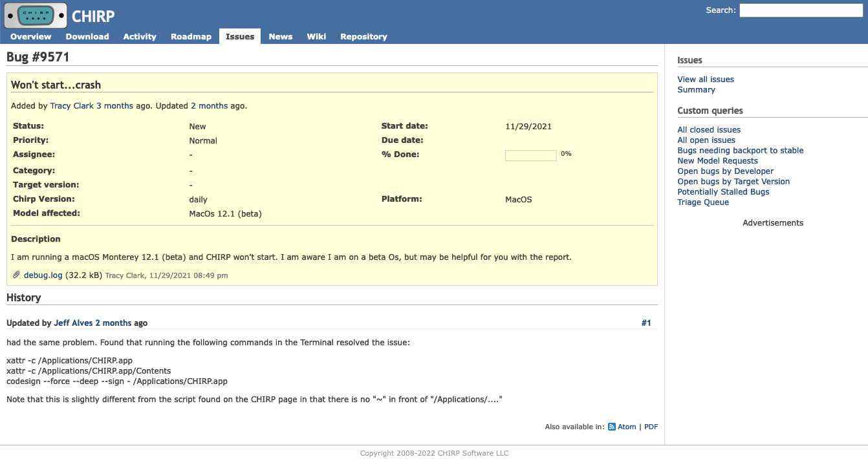The height and width of the screenshot is (459, 868).
Task: Open the PDF export link
Action: (x=651, y=427)
